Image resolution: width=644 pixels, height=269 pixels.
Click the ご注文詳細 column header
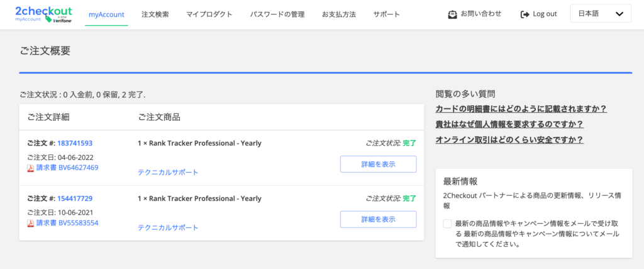[x=48, y=117]
